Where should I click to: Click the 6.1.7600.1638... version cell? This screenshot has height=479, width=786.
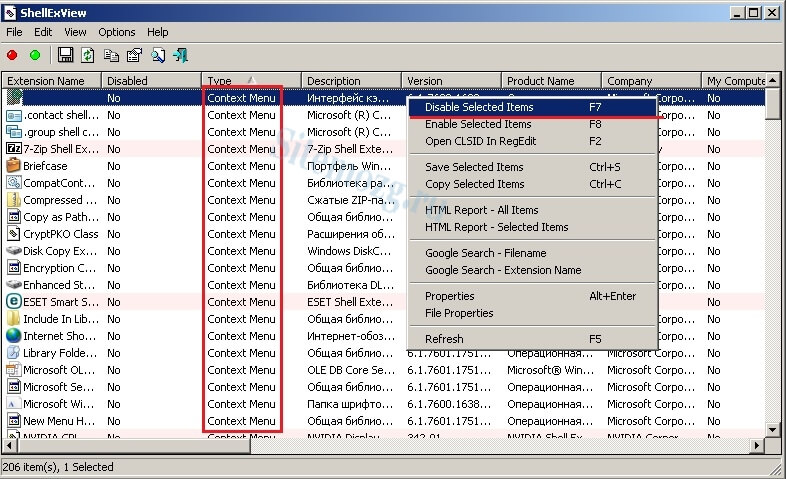pos(449,404)
